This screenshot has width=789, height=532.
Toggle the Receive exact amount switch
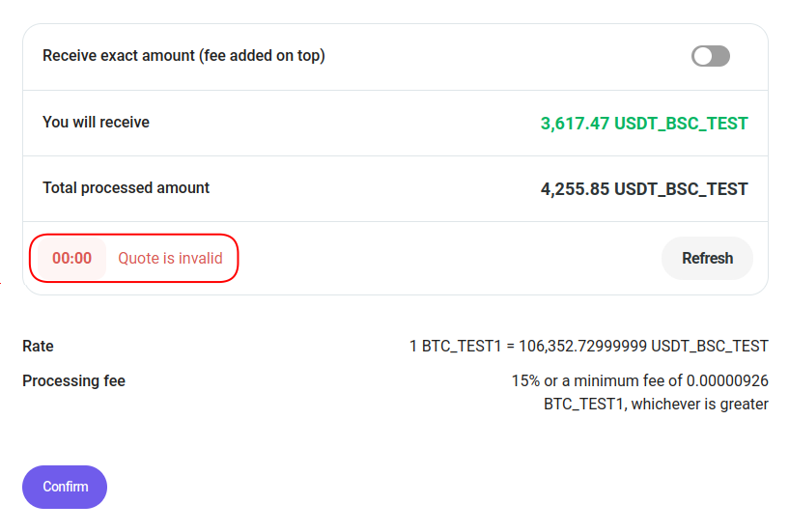click(x=710, y=56)
